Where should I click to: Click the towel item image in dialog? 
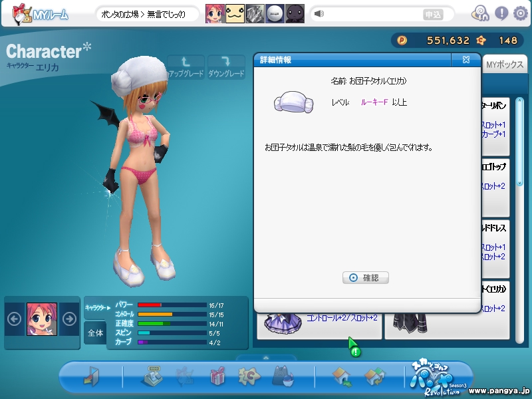click(x=293, y=102)
